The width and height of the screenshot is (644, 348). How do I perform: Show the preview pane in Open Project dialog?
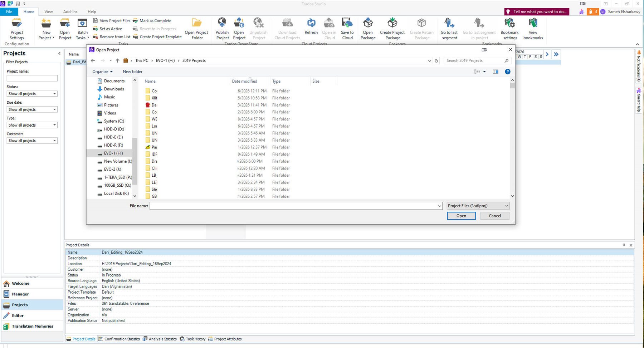495,72
